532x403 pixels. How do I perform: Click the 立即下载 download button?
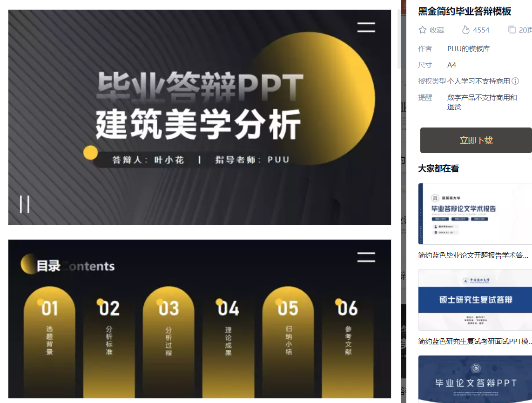tap(476, 141)
